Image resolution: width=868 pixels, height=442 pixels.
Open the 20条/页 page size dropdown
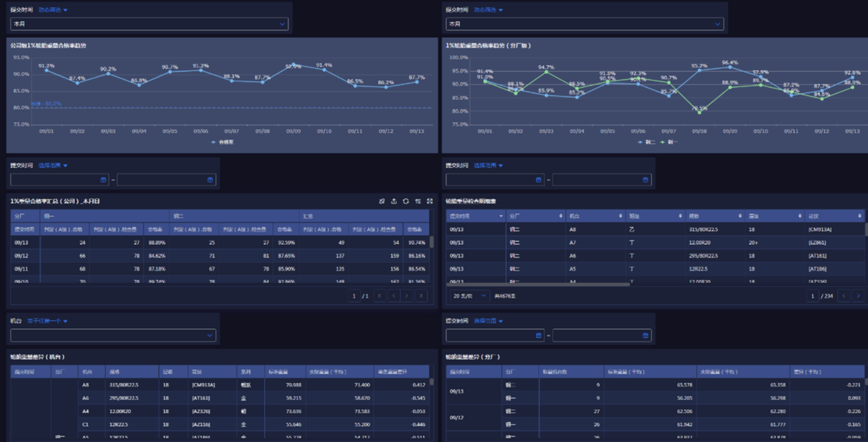click(469, 296)
